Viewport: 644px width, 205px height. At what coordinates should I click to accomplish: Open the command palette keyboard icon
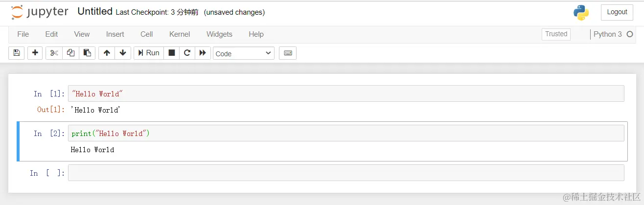click(288, 53)
